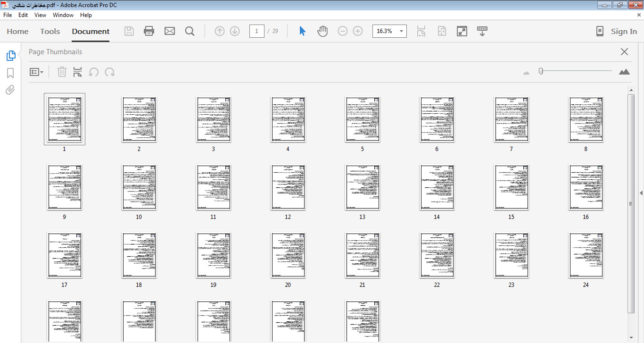Select page 1 thumbnail
Screen dimensions: 644x343
(65, 119)
